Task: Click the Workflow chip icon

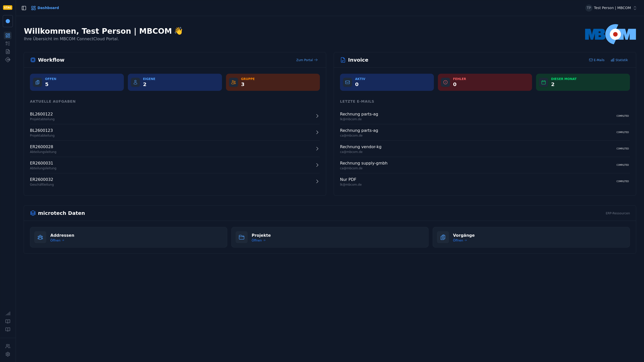Action: (33, 60)
